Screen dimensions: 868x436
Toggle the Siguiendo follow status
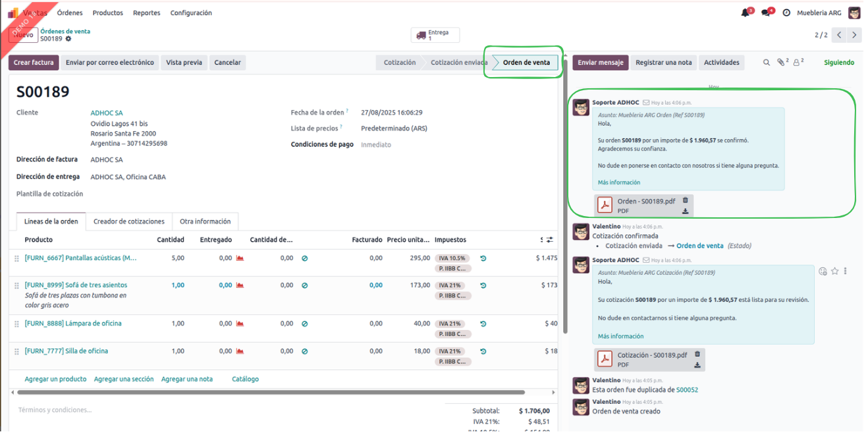(838, 63)
